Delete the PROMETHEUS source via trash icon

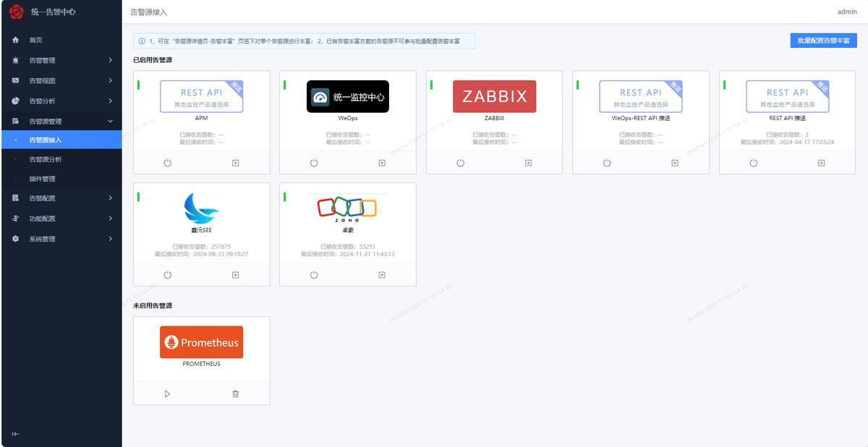point(235,394)
